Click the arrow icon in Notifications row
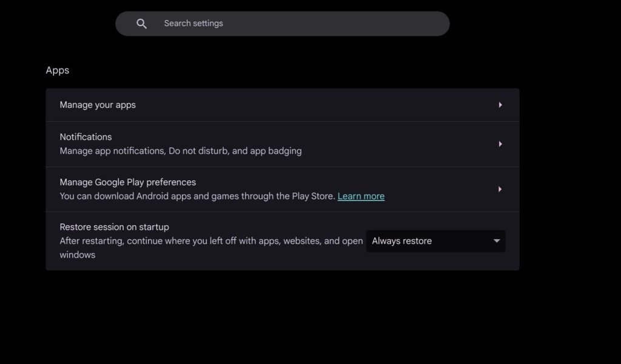The height and width of the screenshot is (364, 621). coord(500,144)
